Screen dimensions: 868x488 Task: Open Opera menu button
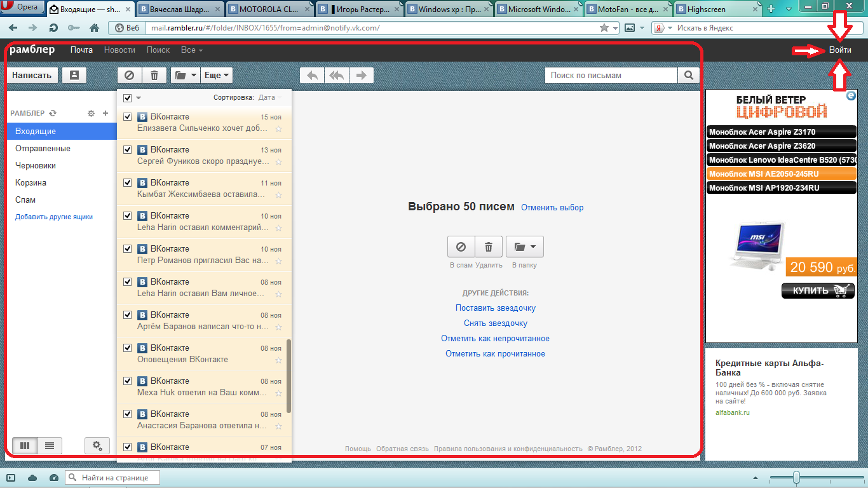click(23, 7)
